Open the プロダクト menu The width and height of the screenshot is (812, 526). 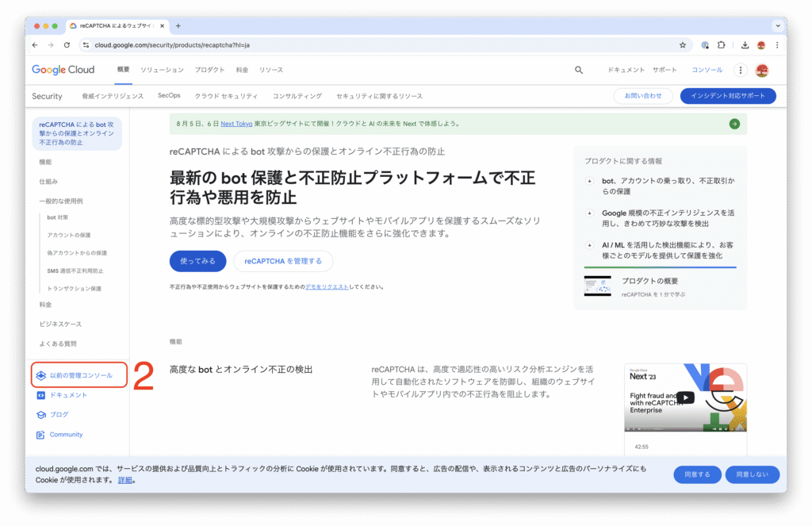point(209,70)
